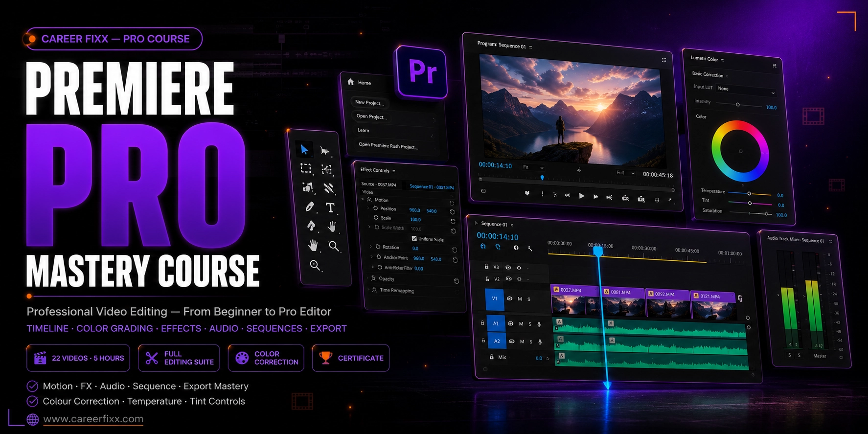The height and width of the screenshot is (434, 868).
Task: Toggle the timeline Add Marker icon
Action: click(x=516, y=248)
